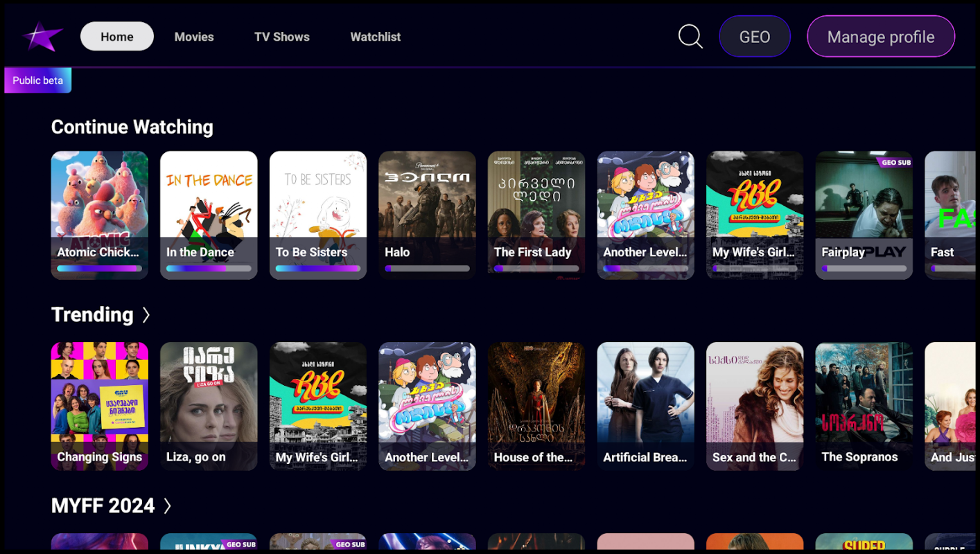The width and height of the screenshot is (980, 554).
Task: Open Artificial Breath card in Trending
Action: (645, 406)
